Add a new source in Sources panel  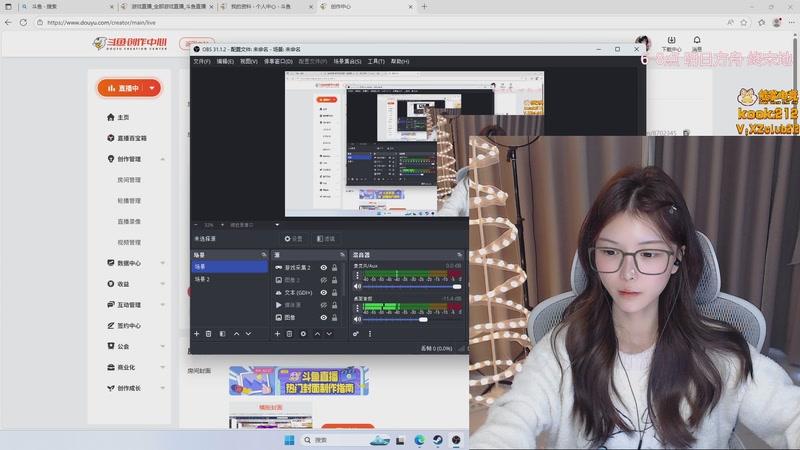pyautogui.click(x=277, y=334)
